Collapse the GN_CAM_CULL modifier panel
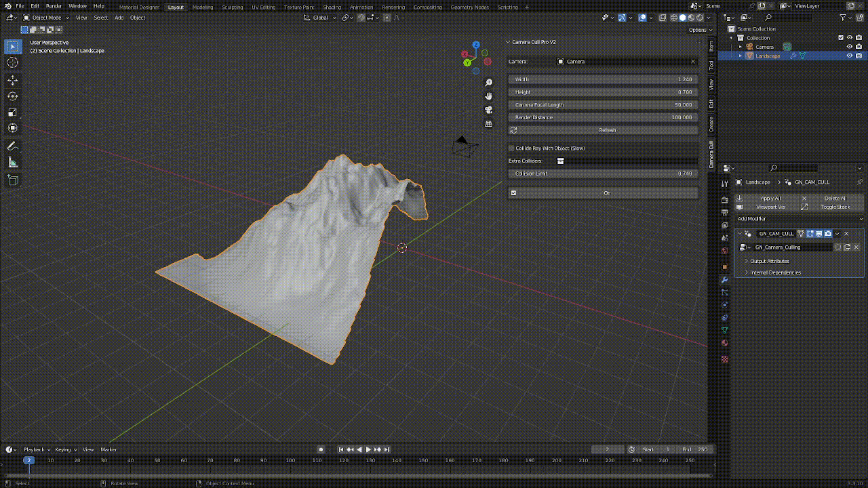Screen dimensions: 868x488 [x=740, y=233]
